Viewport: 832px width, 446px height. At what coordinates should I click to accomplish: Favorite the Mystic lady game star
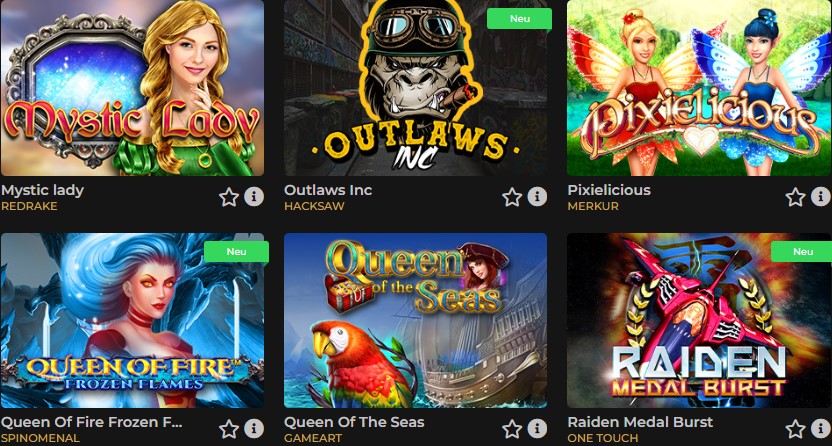(x=229, y=197)
